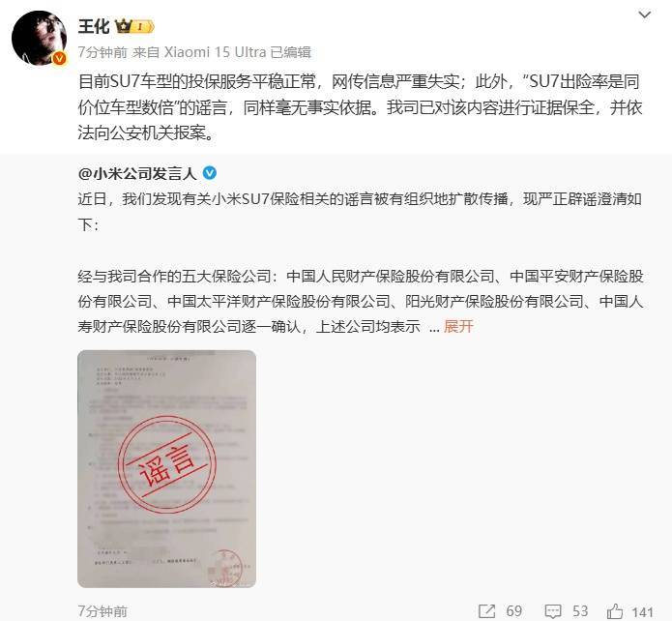672x621 pixels.
Task: Open 王化's profile avatar
Action: coord(39,38)
